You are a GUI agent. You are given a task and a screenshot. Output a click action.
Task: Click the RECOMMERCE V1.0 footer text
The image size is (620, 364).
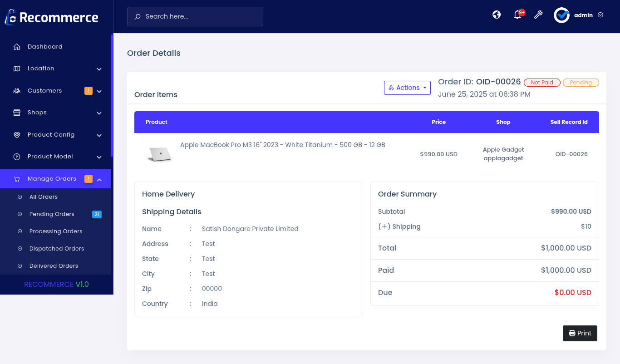point(56,285)
